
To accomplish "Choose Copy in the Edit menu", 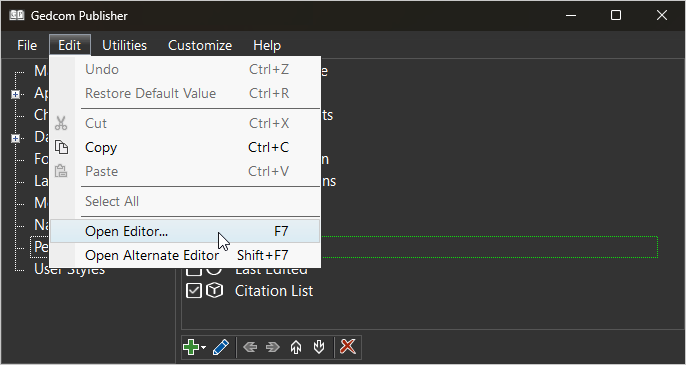I will point(186,147).
